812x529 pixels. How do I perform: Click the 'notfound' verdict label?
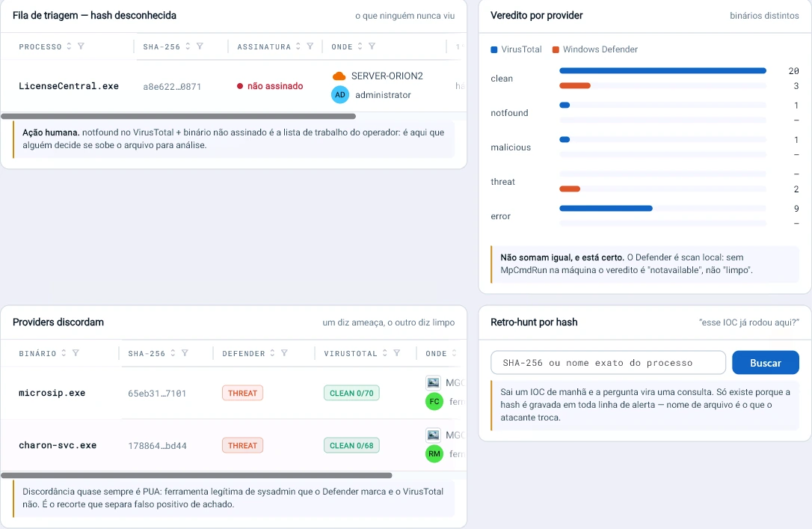point(510,113)
